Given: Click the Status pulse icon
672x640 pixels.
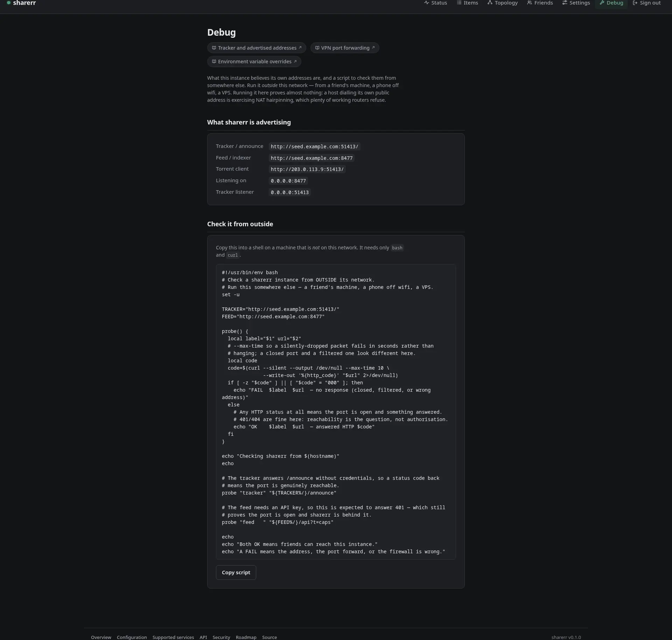Looking at the screenshot, I should [x=426, y=3].
